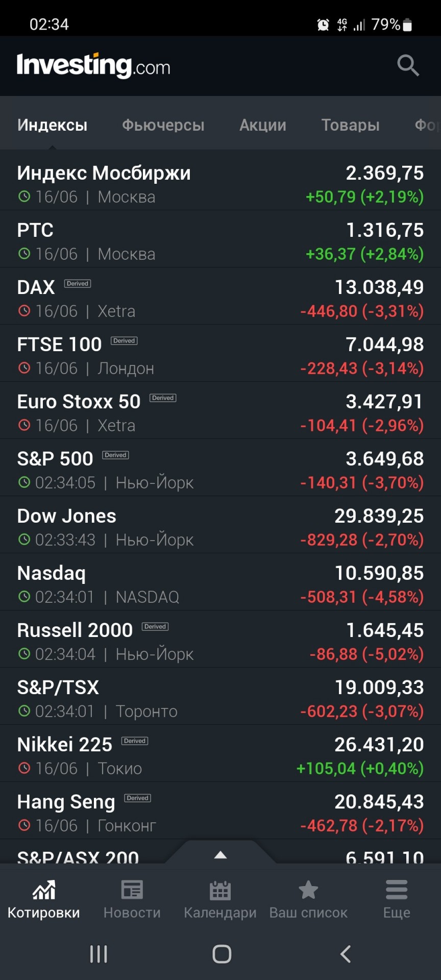Tap Android recent apps icon
Image resolution: width=441 pixels, height=980 pixels.
click(x=99, y=953)
